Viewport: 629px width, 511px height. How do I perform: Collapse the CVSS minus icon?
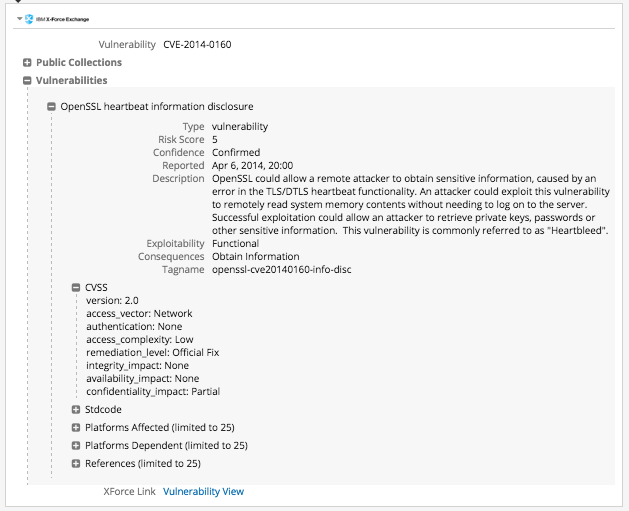[76, 287]
